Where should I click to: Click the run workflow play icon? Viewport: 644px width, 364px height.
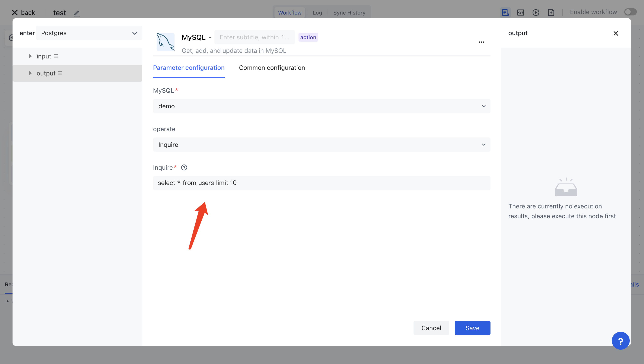(x=535, y=13)
